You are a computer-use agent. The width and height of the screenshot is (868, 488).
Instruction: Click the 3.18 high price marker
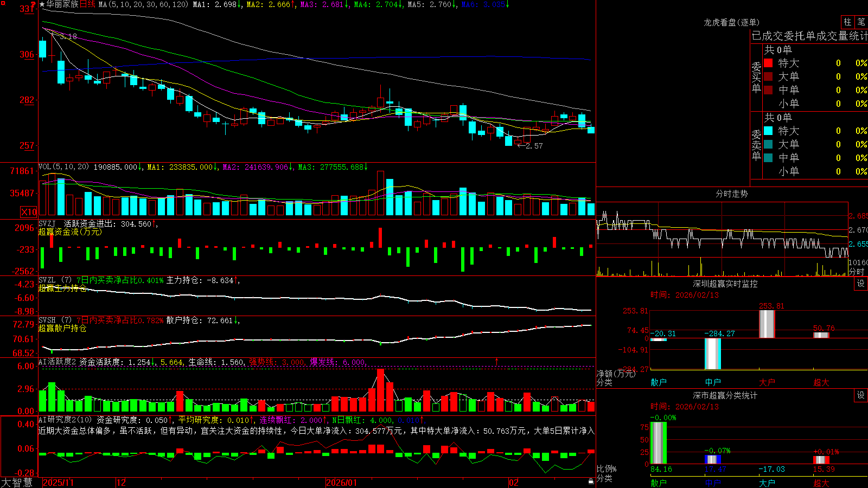coord(68,36)
